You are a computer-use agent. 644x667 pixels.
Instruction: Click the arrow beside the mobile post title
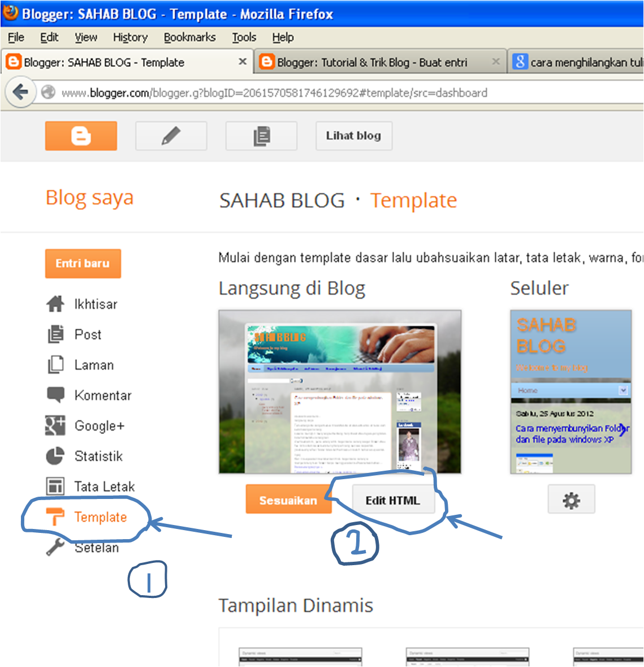coord(624,429)
